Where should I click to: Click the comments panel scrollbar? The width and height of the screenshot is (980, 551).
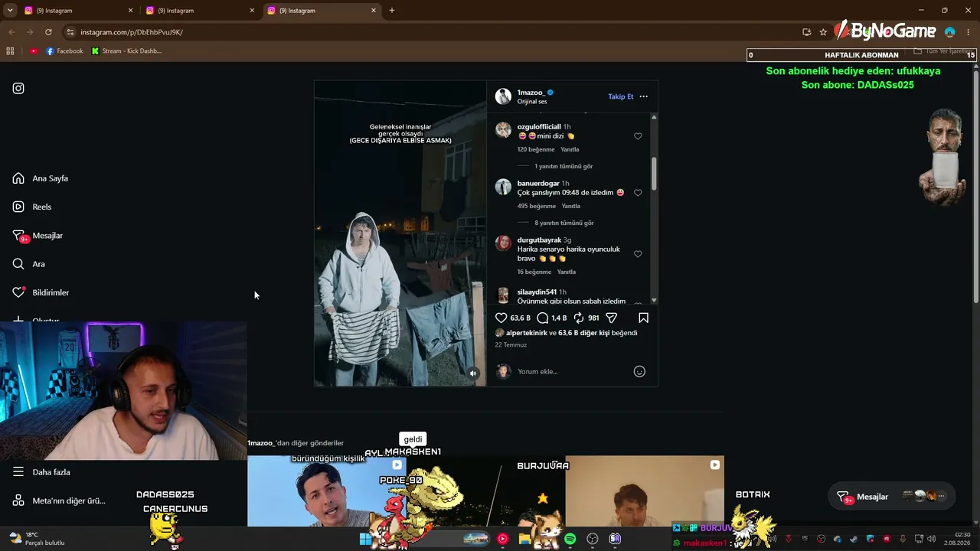pyautogui.click(x=654, y=174)
